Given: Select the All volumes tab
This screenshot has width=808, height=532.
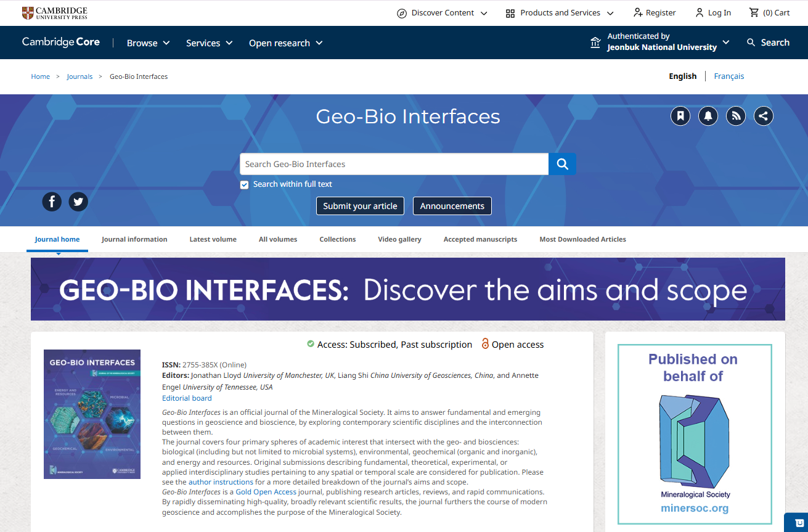Looking at the screenshot, I should [x=278, y=239].
